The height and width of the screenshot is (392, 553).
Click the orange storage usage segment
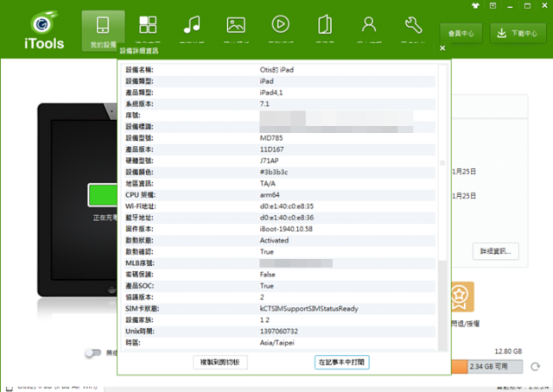(x=460, y=367)
